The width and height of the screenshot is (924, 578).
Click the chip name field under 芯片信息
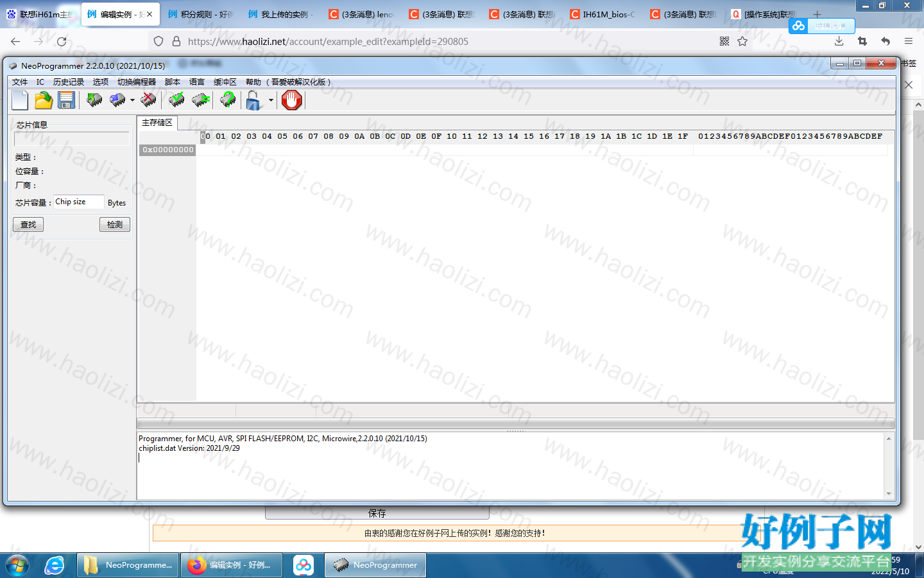pyautogui.click(x=72, y=139)
